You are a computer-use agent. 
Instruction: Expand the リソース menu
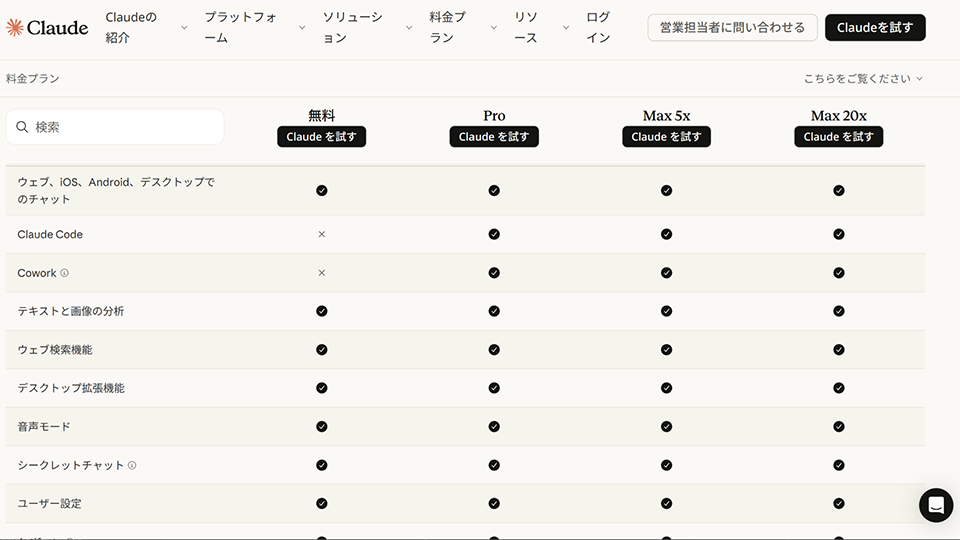pos(541,28)
